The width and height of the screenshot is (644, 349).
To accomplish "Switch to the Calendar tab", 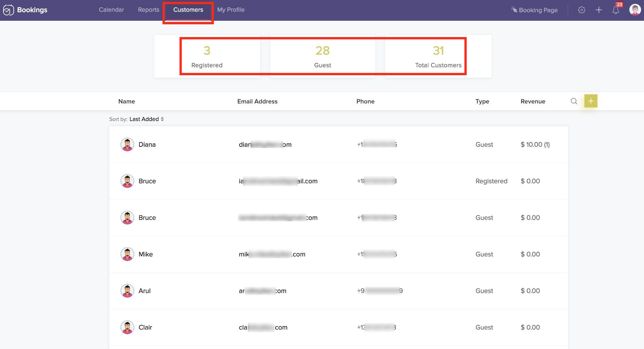I will pos(111,10).
